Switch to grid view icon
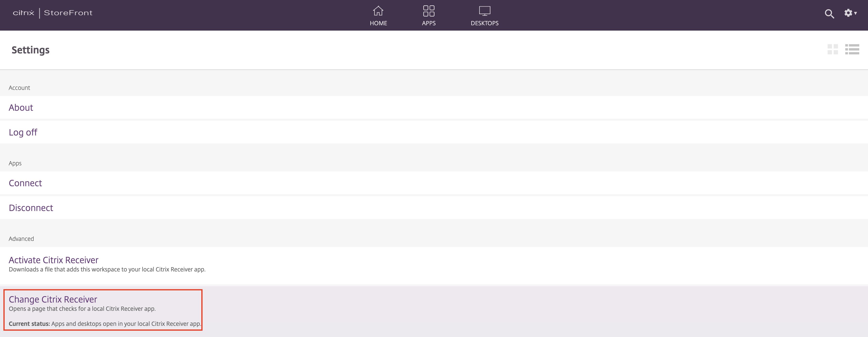 833,50
